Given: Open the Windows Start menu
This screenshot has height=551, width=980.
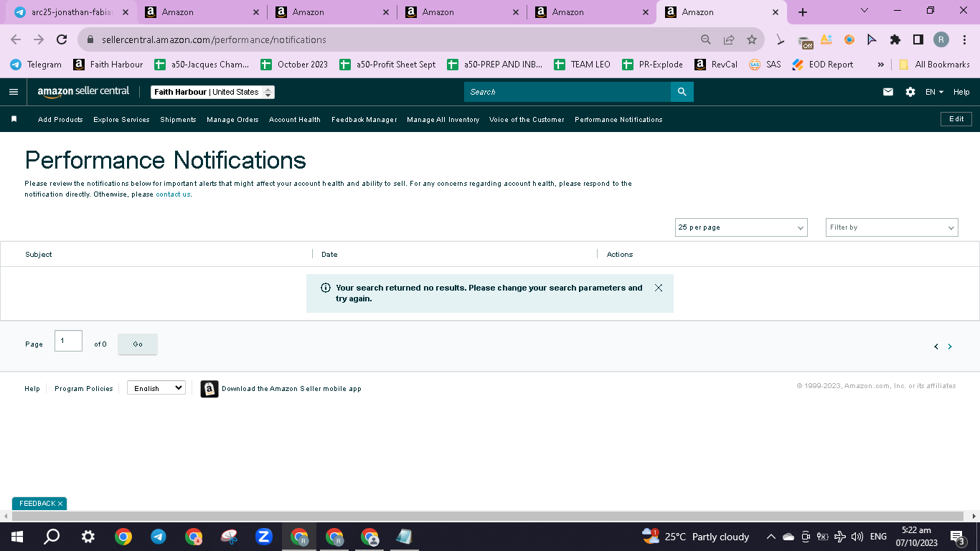Looking at the screenshot, I should (x=17, y=537).
